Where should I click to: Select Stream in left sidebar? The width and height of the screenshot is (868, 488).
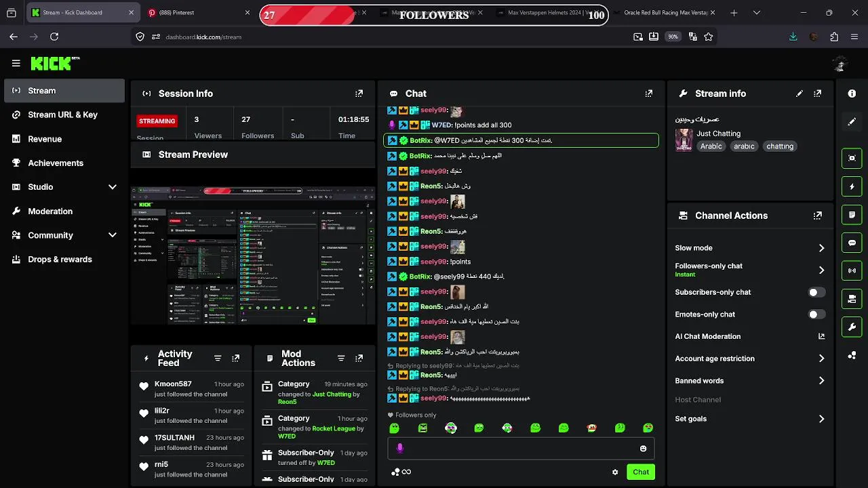coord(64,91)
